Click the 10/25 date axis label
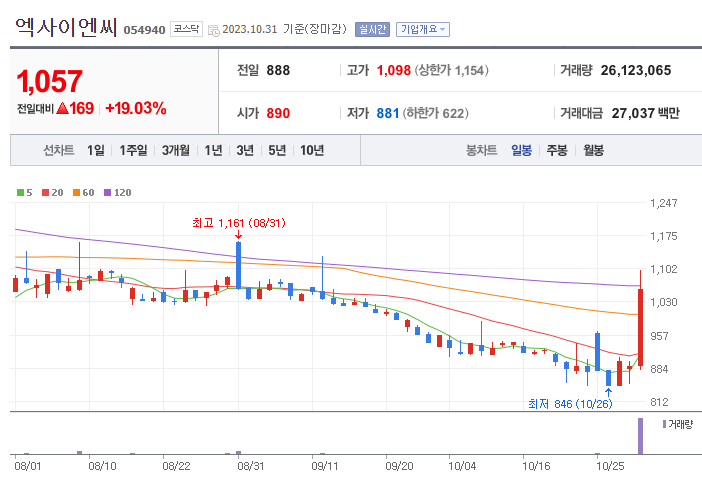This screenshot has height=491, width=702. coord(610,466)
